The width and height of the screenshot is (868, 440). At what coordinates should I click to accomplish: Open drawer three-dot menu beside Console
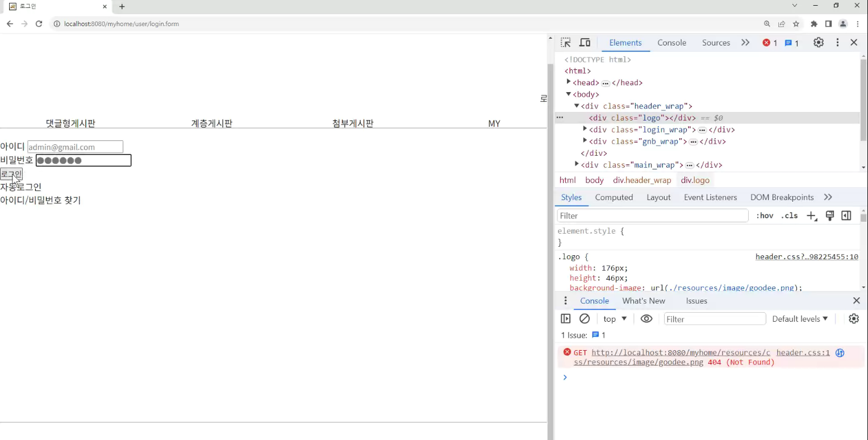click(565, 301)
